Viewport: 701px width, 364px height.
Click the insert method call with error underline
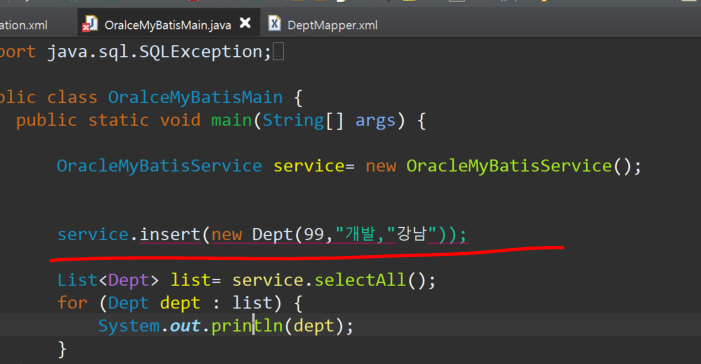(170, 234)
